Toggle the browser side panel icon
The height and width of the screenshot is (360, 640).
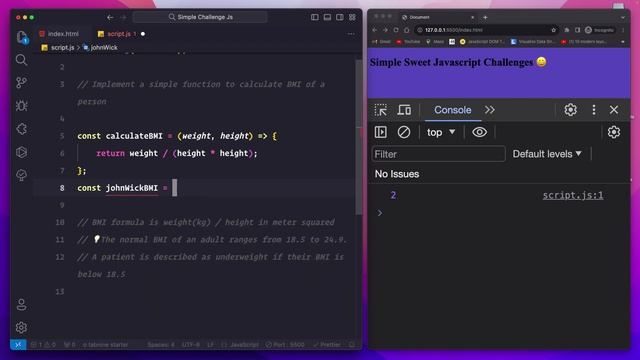coord(577,30)
